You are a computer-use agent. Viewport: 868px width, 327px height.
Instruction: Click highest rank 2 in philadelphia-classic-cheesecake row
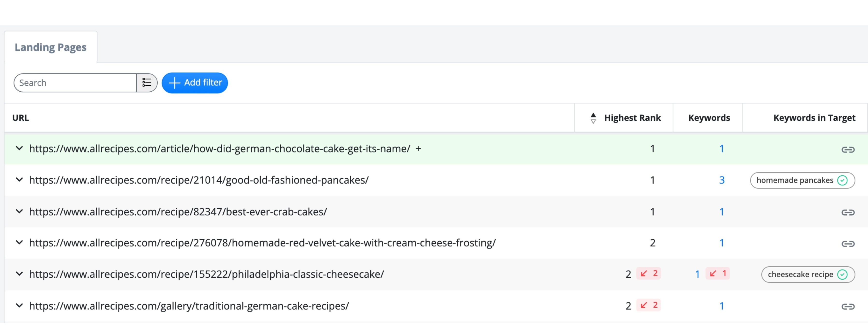pos(628,274)
